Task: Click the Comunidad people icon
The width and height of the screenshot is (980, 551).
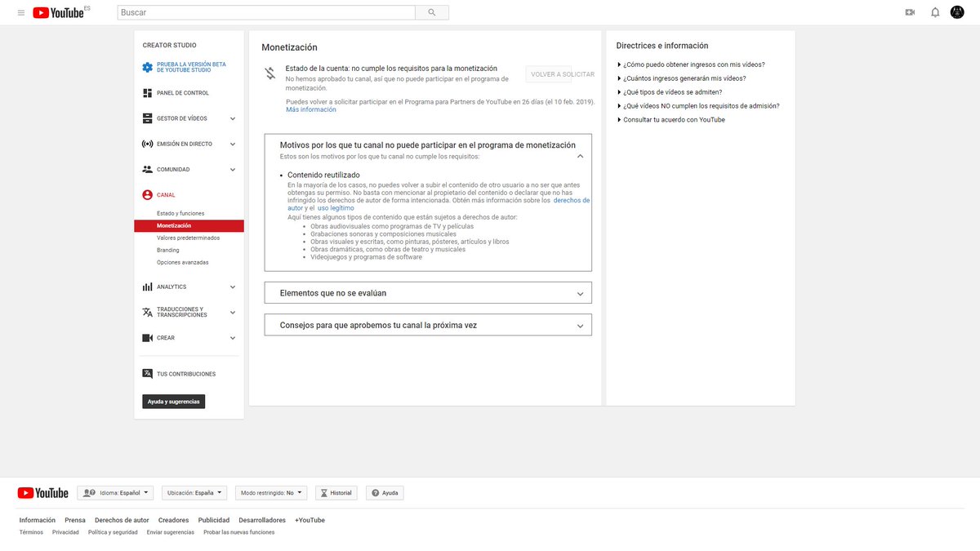Action: (147, 170)
